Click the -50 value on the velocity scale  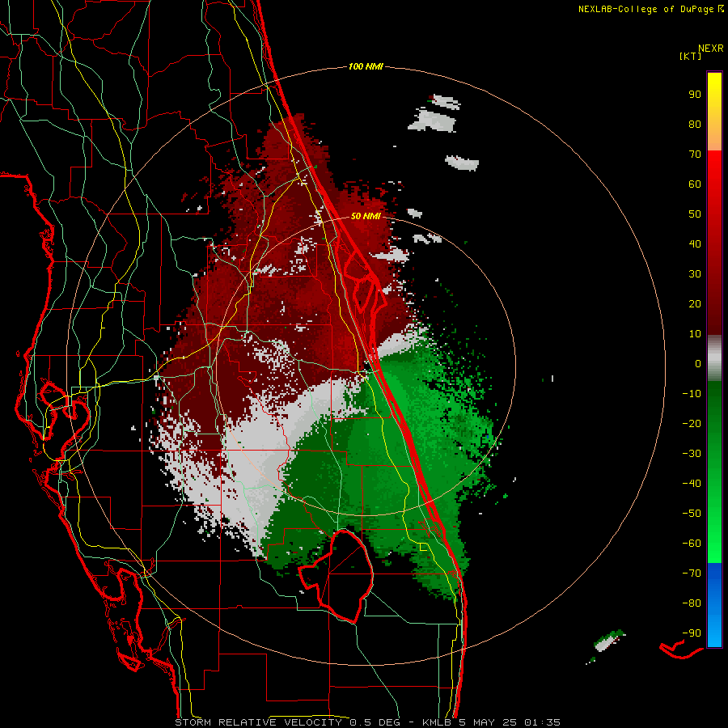[x=692, y=514]
